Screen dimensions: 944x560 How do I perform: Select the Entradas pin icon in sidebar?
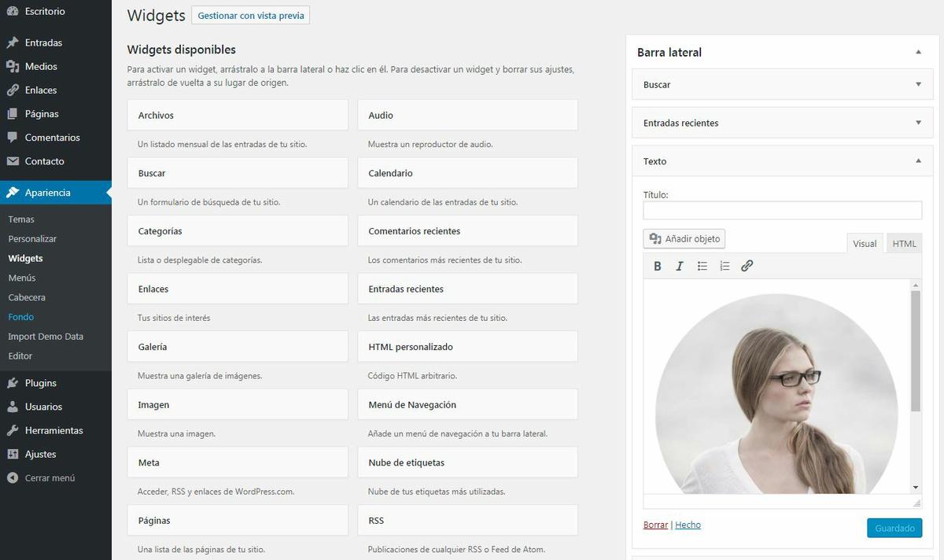[x=11, y=42]
